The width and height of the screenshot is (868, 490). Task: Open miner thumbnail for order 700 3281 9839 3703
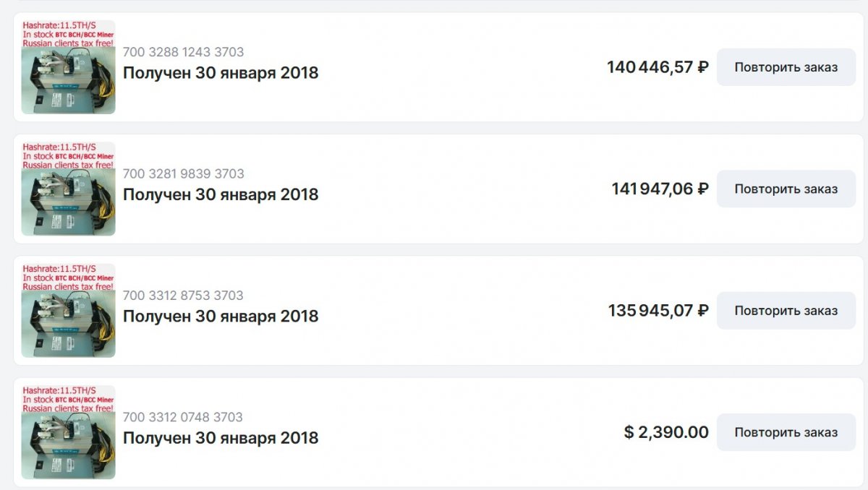coord(68,189)
